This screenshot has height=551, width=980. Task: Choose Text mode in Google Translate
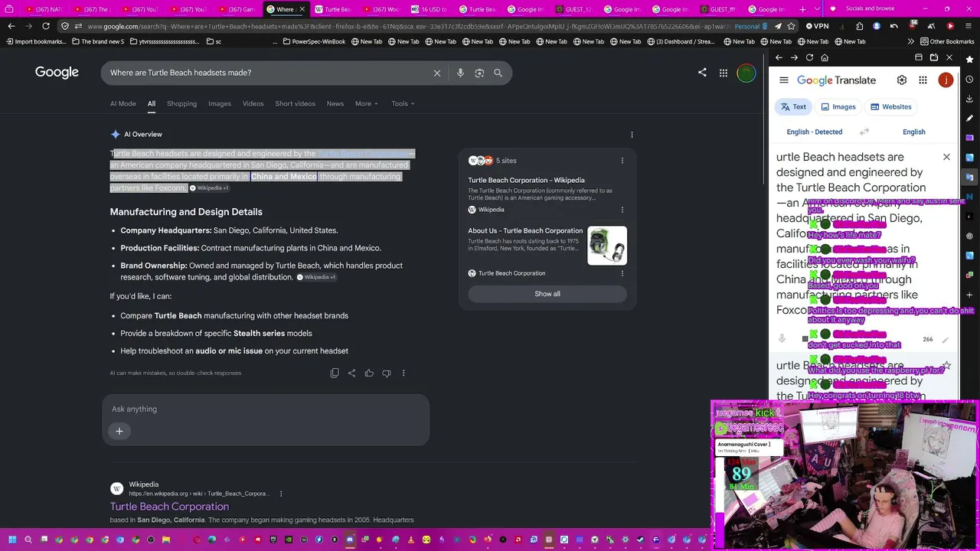pyautogui.click(x=792, y=107)
